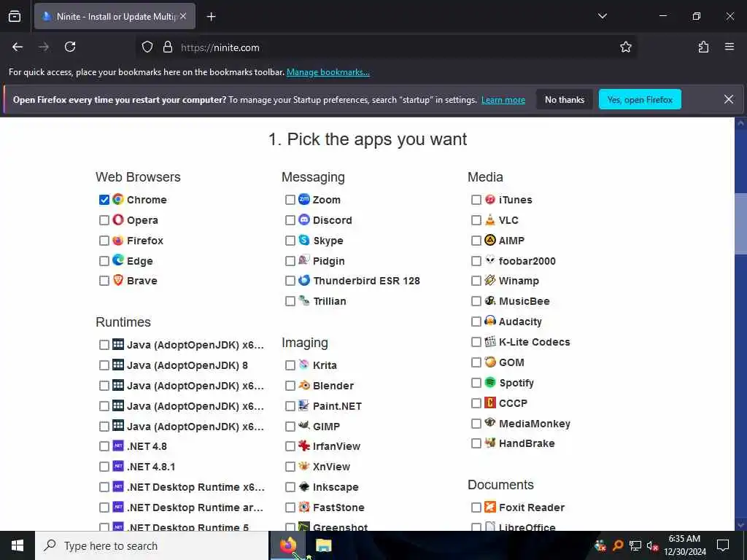The image size is (747, 560).
Task: Tick the XnView checkbox
Action: coord(290,467)
